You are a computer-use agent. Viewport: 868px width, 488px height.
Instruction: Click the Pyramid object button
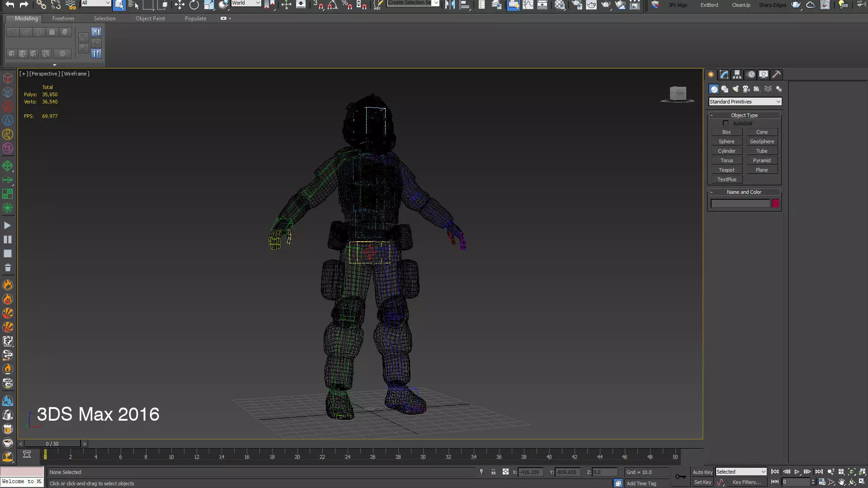tap(762, 160)
